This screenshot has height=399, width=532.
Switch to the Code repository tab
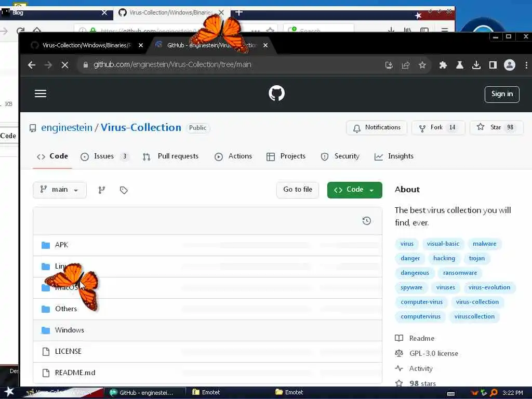coord(52,156)
